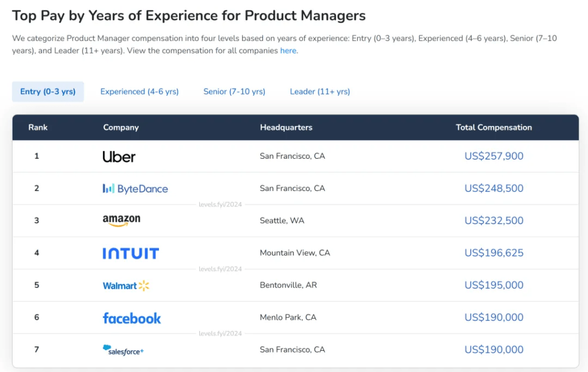Image resolution: width=588 pixels, height=372 pixels.
Task: Open Amazon's US$232,500 compensation
Action: [494, 220]
